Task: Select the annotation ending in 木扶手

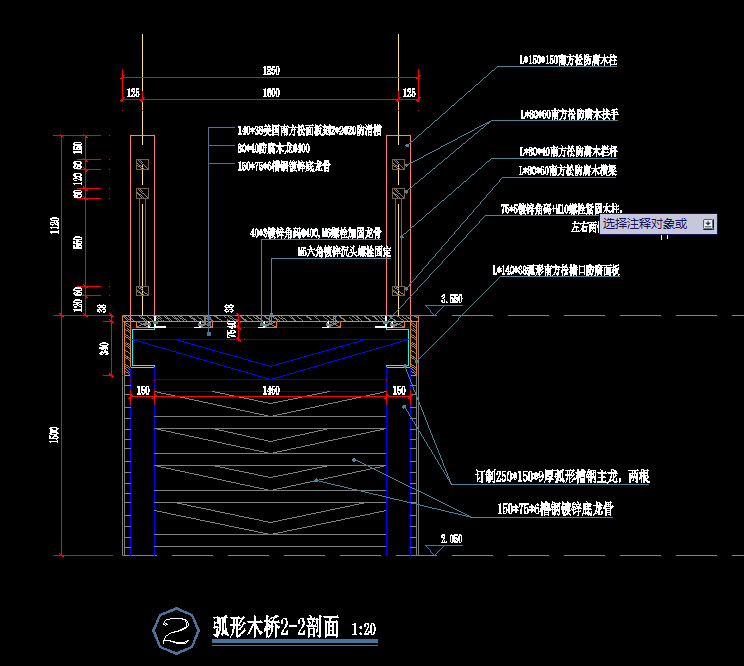Action: point(569,114)
